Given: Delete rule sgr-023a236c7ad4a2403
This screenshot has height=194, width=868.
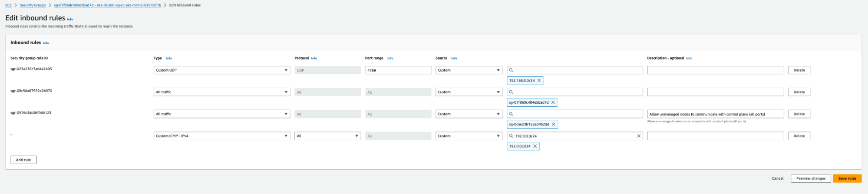Looking at the screenshot, I should click(x=799, y=70).
